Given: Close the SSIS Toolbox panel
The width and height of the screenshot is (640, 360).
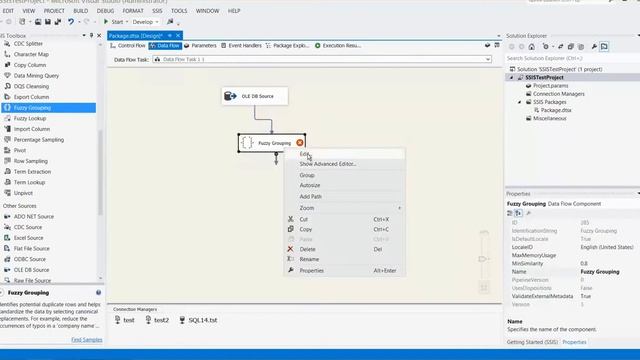Looking at the screenshot, I should 99,36.
